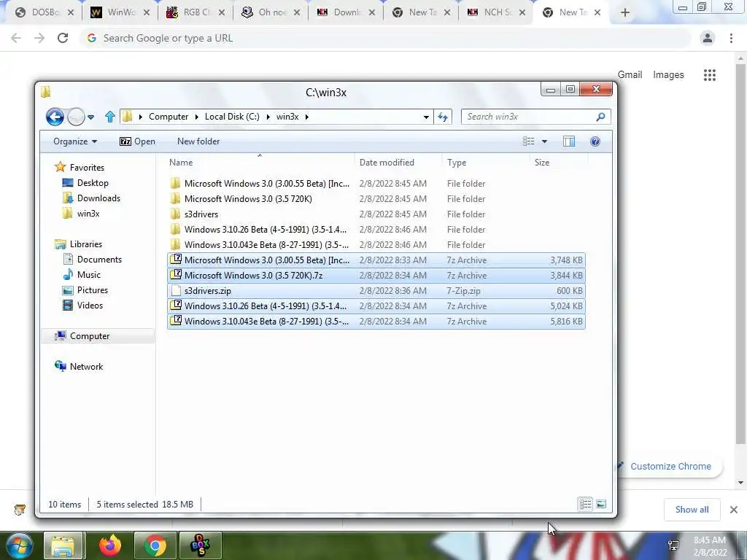Sort files by Name column
The width and height of the screenshot is (747, 560).
pyautogui.click(x=260, y=163)
